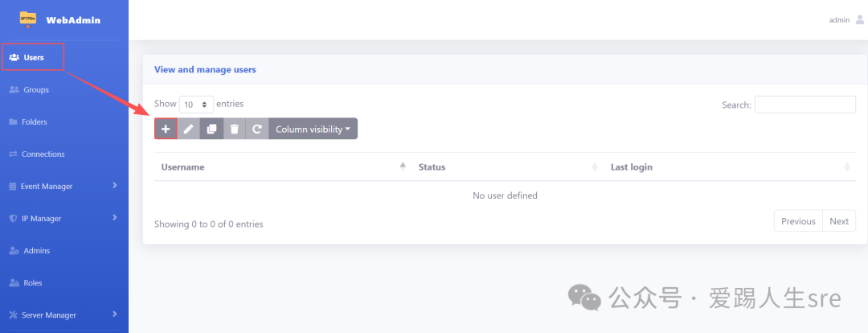Go to the Folders section
Viewport: 868px width, 333px height.
pyautogui.click(x=34, y=122)
